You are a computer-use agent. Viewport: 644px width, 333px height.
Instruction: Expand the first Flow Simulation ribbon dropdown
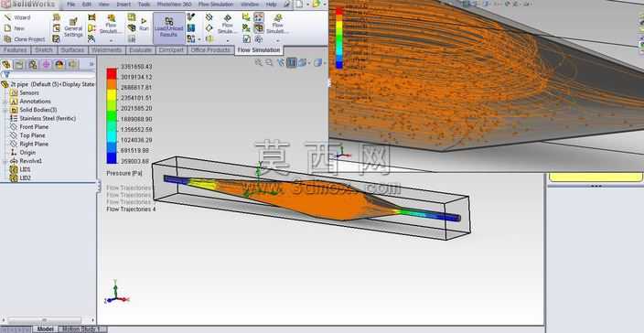pyautogui.click(x=111, y=40)
